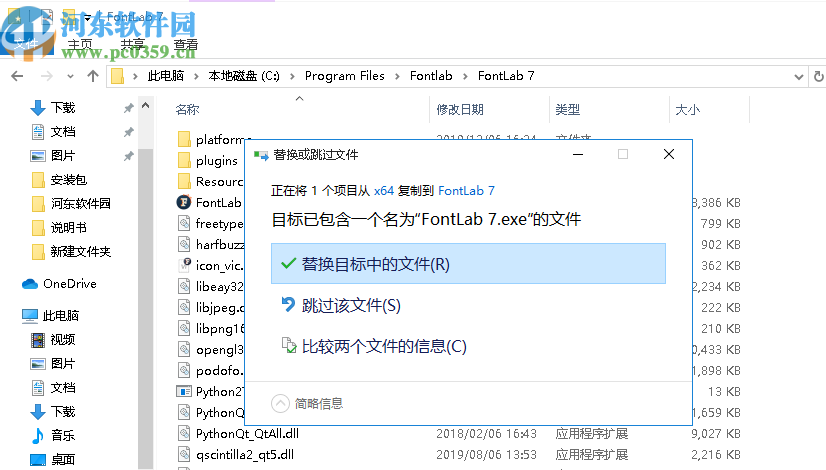Select the Resources folder icon

pos(184,181)
